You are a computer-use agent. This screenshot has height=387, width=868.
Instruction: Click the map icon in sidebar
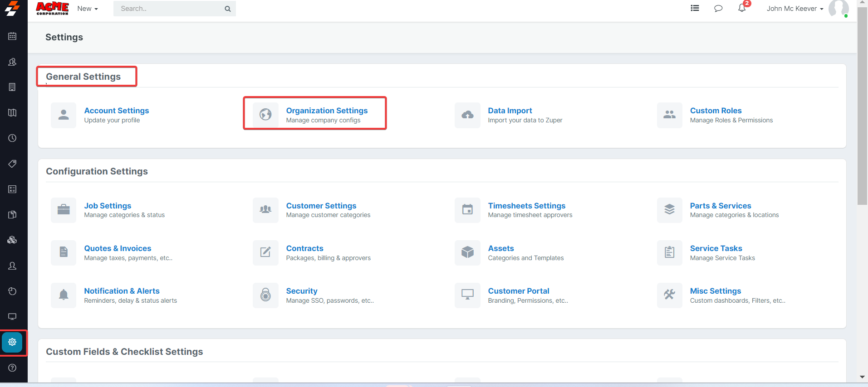12,113
